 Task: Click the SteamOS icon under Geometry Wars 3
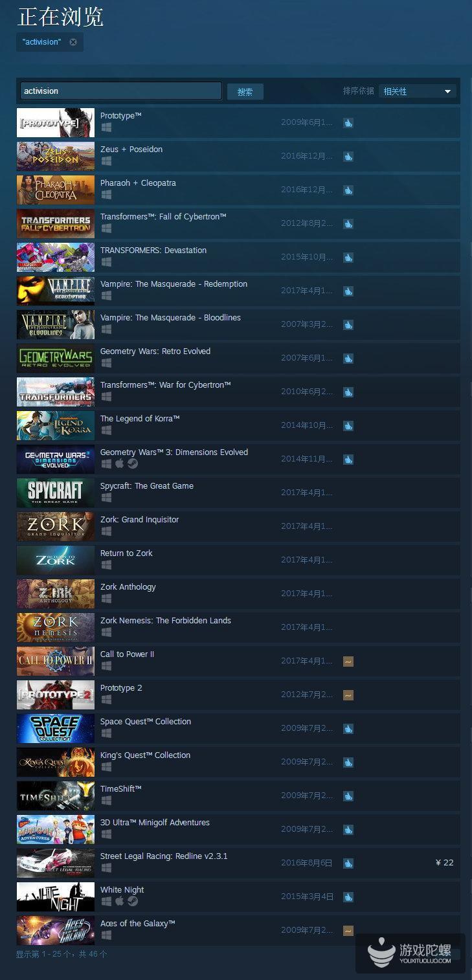point(133,463)
